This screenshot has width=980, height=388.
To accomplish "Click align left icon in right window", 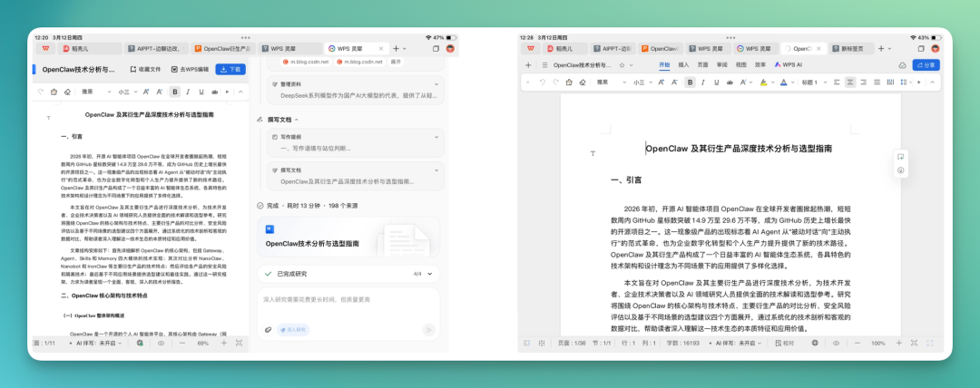I will click(837, 82).
